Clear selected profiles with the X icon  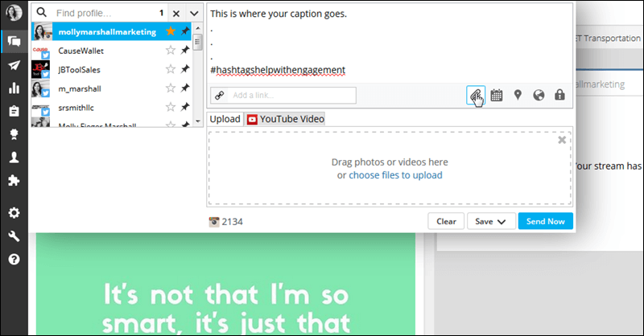(176, 14)
